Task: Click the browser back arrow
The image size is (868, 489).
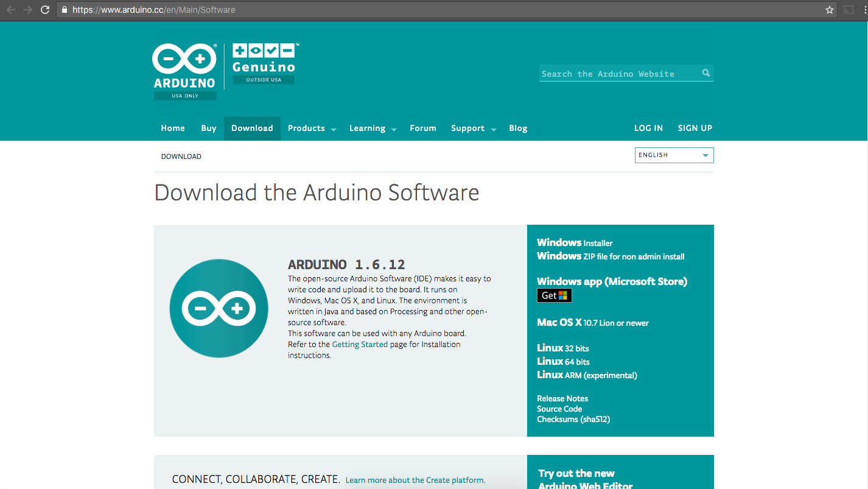Action: [x=11, y=10]
